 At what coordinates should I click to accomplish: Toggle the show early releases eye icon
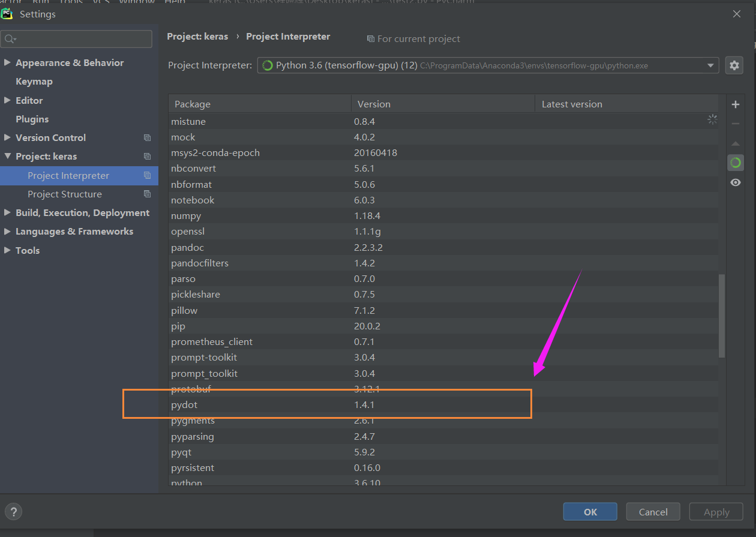[x=736, y=182]
